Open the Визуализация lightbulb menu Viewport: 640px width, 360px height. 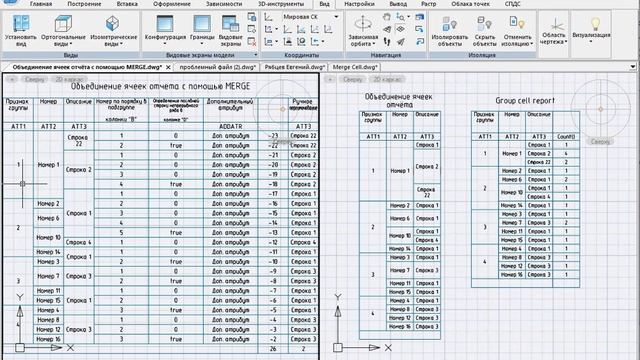coord(591,31)
